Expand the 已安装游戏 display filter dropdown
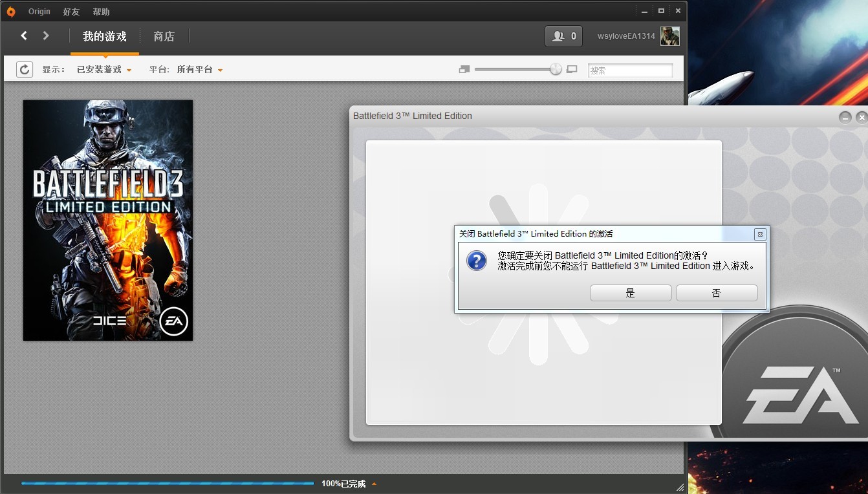This screenshot has height=494, width=868. tap(104, 69)
